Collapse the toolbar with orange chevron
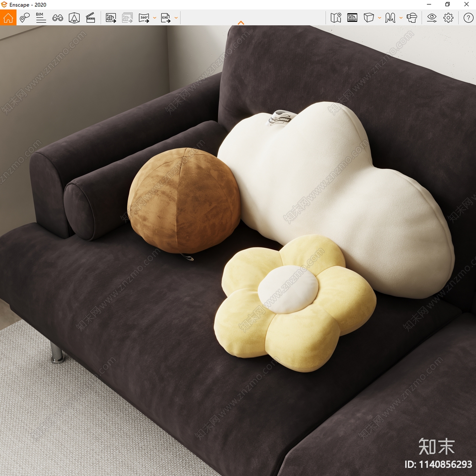The width and height of the screenshot is (476, 476). [x=241, y=23]
